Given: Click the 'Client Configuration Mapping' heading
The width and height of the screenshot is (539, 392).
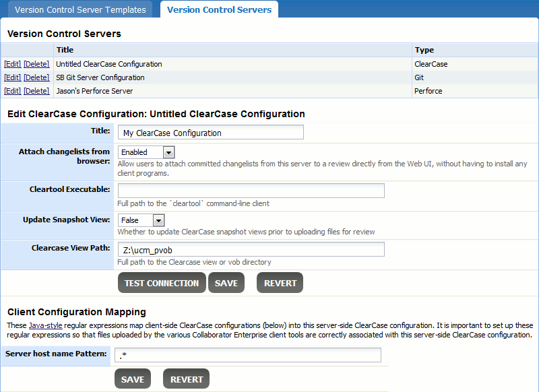Looking at the screenshot, I should point(77,312).
